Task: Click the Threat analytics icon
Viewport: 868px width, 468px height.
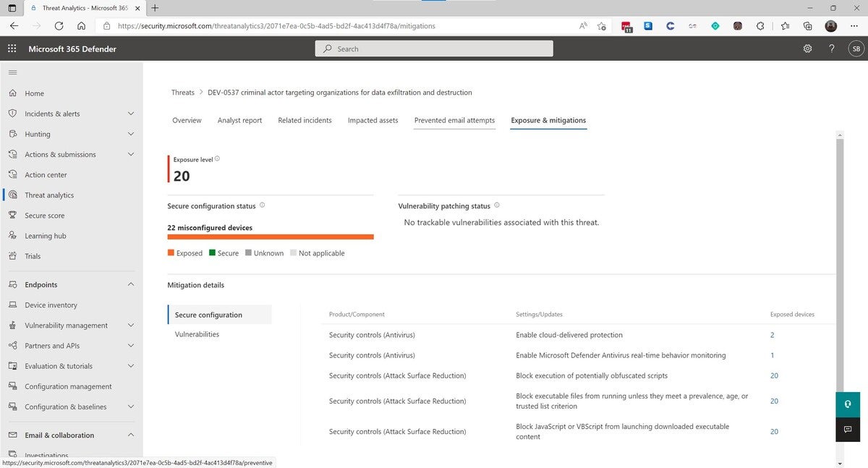Action: 12,195
